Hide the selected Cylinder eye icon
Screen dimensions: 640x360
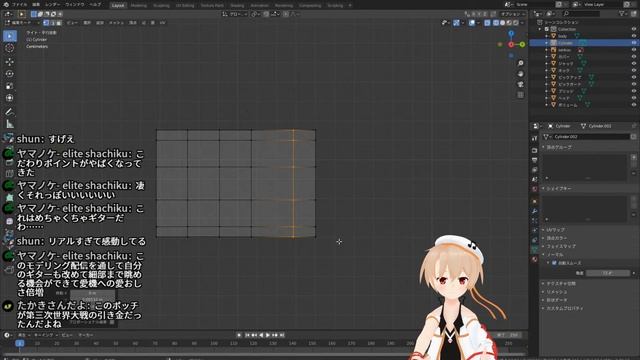[x=633, y=43]
